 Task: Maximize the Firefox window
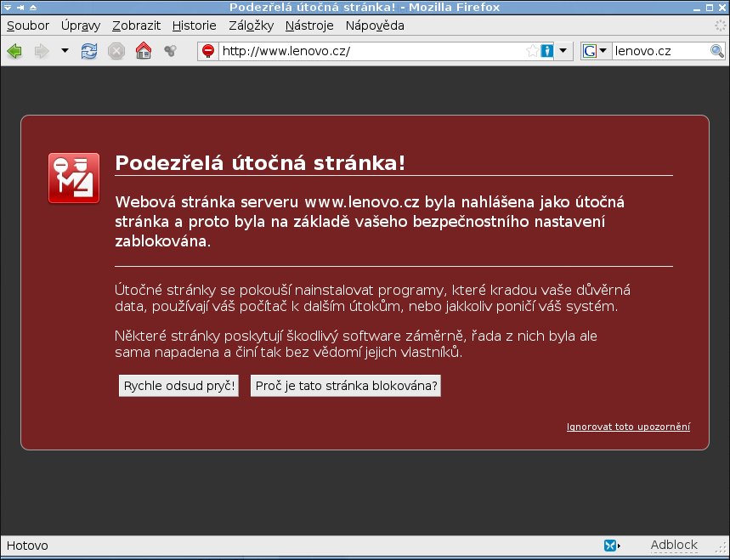click(710, 8)
